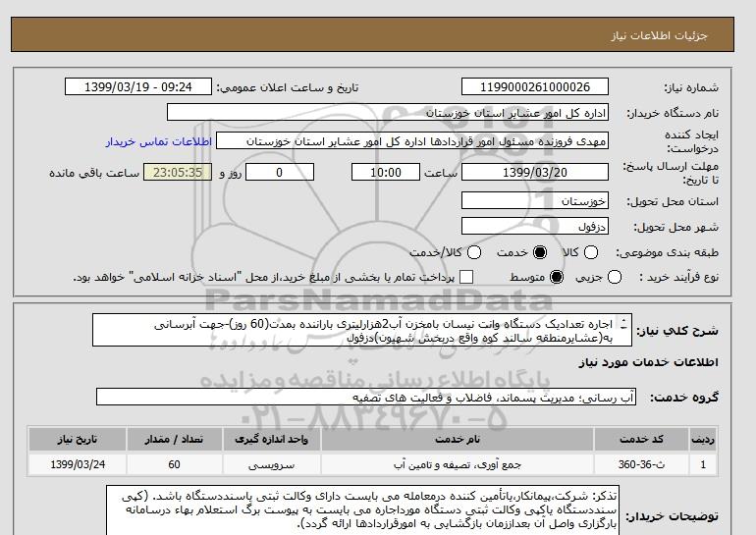Click the نام خدمت column header
The height and width of the screenshot is (535, 756).
coord(458,439)
